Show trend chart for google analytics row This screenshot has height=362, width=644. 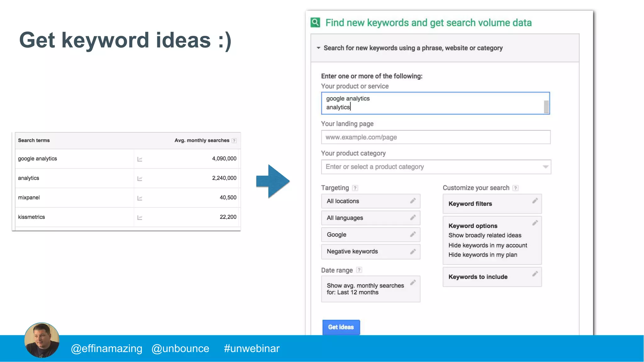(x=140, y=159)
